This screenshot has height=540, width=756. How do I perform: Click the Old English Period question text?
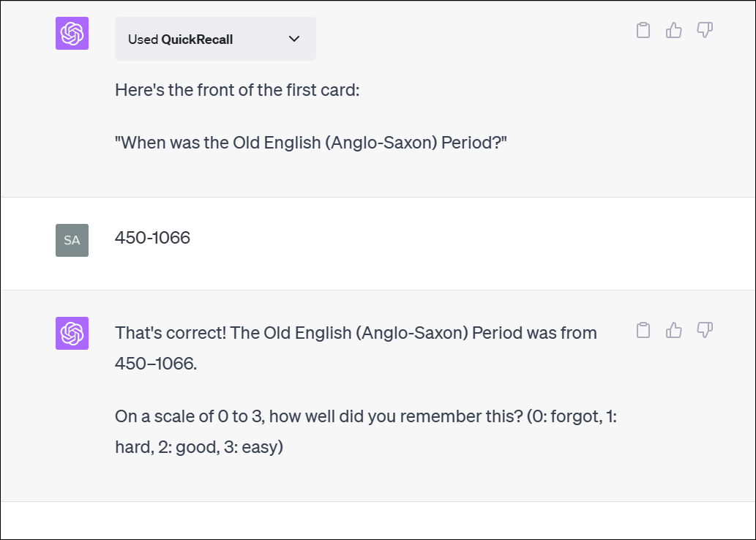coord(311,143)
